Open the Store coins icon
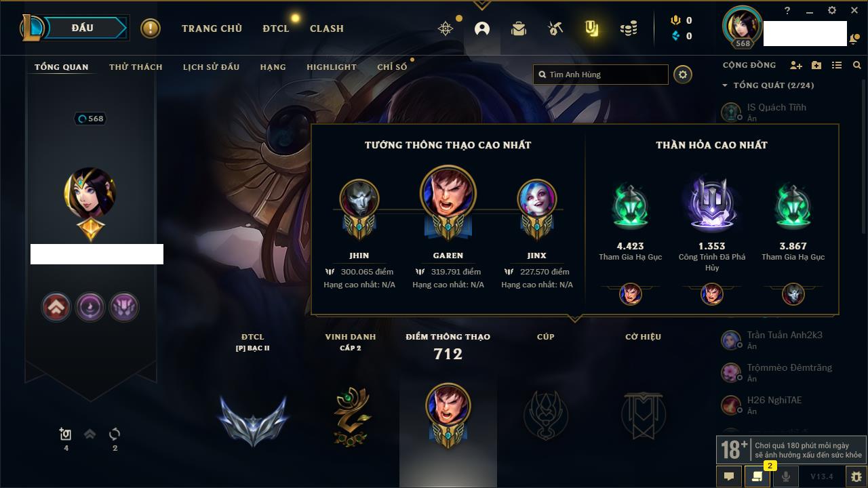This screenshot has width=868, height=488. click(x=629, y=28)
